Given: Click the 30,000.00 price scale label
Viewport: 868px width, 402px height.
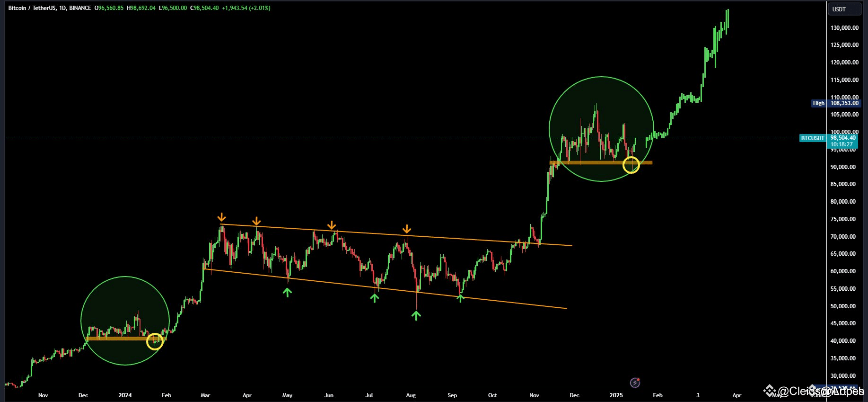Looking at the screenshot, I should pos(843,376).
